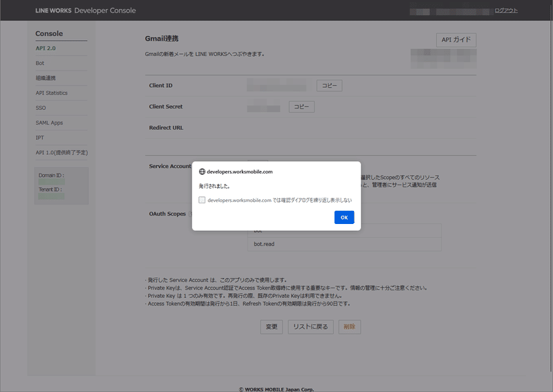The image size is (553, 392).
Task: Click the Redirect URL label
Action: point(166,128)
